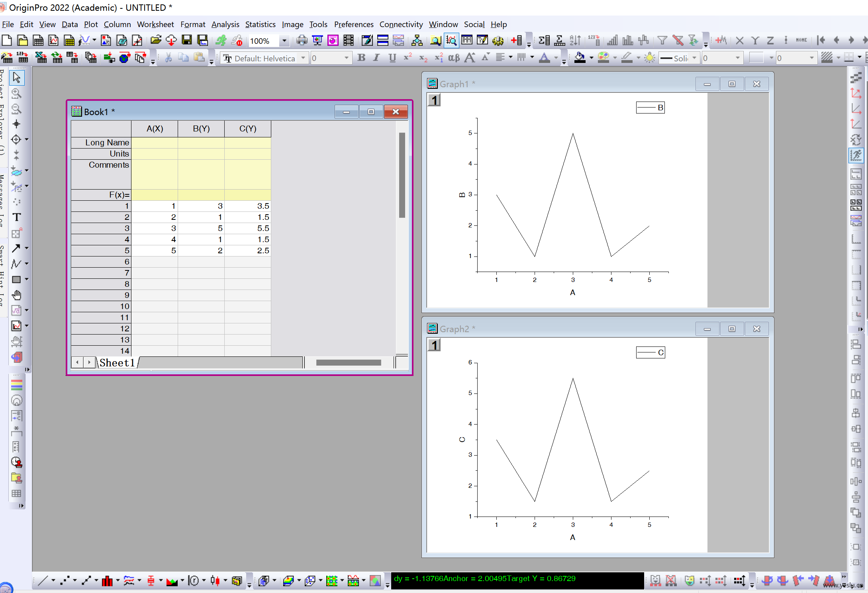868x593 pixels.
Task: Open the zoom percentage dropdown
Action: [284, 41]
